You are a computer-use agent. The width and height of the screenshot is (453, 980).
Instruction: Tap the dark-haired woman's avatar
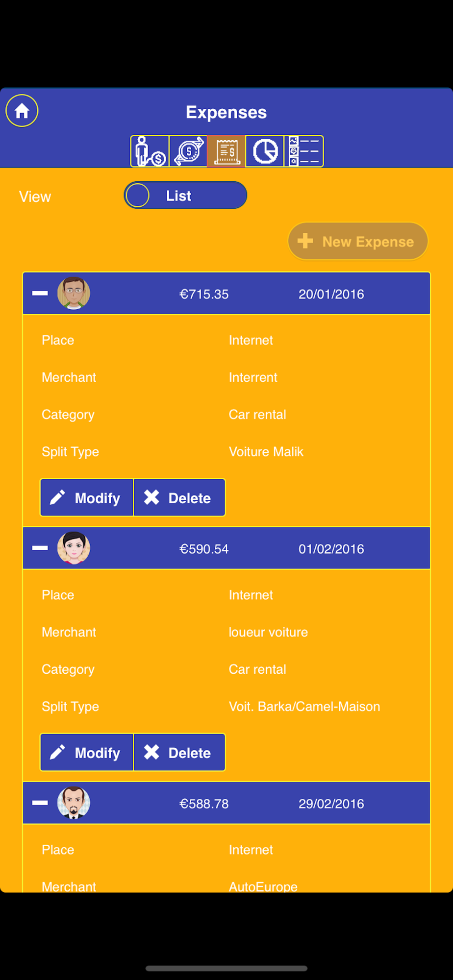(74, 548)
